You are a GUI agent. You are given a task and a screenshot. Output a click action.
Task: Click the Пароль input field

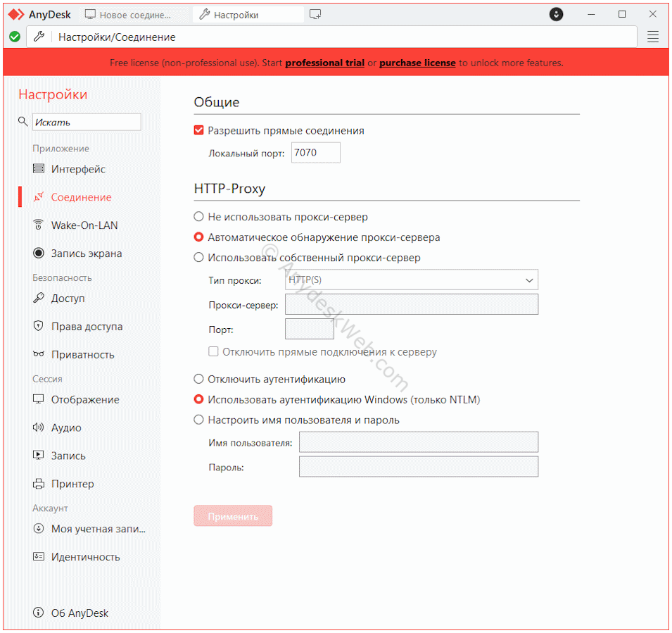418,466
